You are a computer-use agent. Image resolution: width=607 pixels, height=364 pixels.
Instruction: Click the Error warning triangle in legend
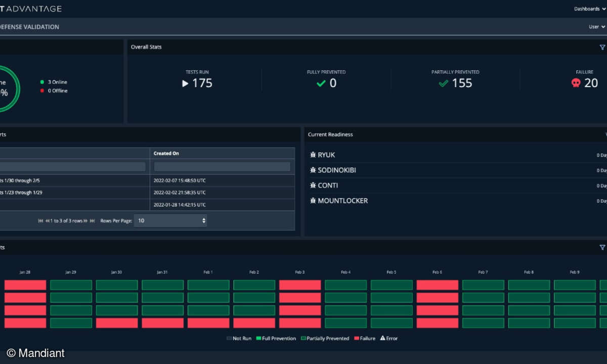coord(382,338)
